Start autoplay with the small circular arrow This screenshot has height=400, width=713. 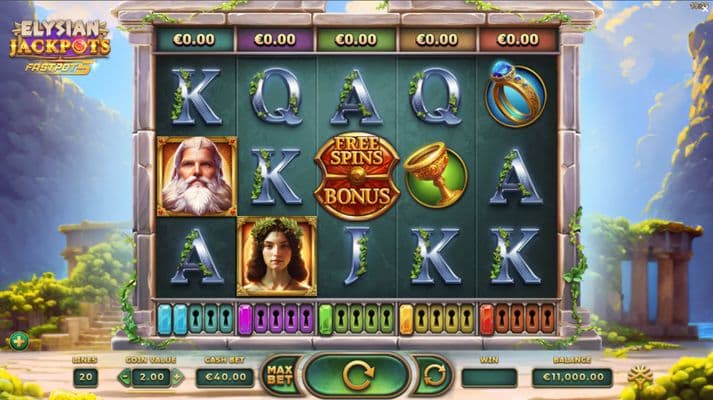434,376
